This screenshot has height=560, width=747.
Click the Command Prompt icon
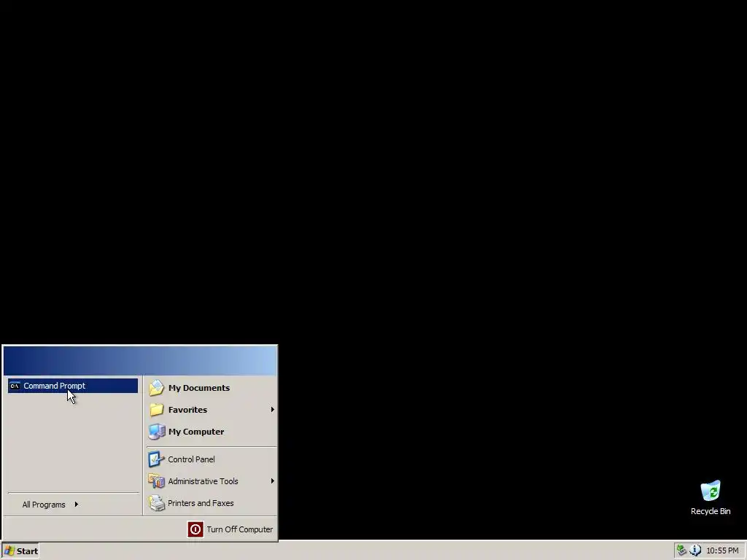point(15,386)
